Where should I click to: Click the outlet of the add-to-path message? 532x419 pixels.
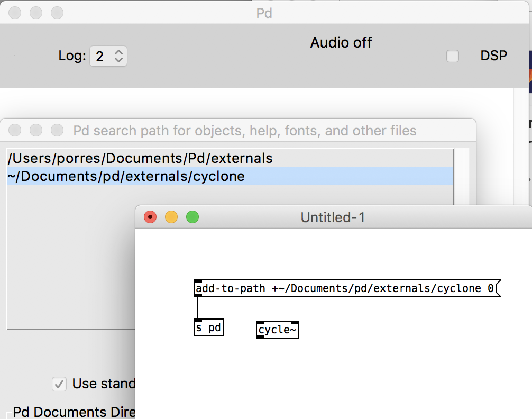point(198,296)
